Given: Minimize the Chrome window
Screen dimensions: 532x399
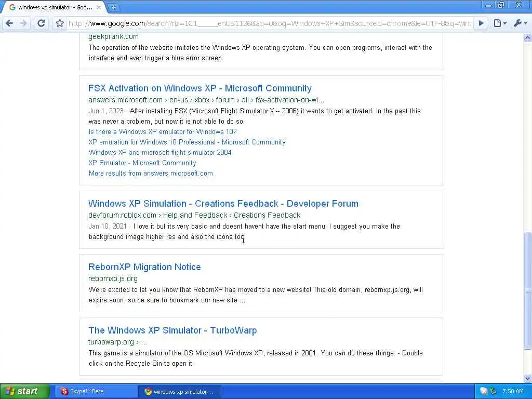Looking at the screenshot, I should 488,5.
